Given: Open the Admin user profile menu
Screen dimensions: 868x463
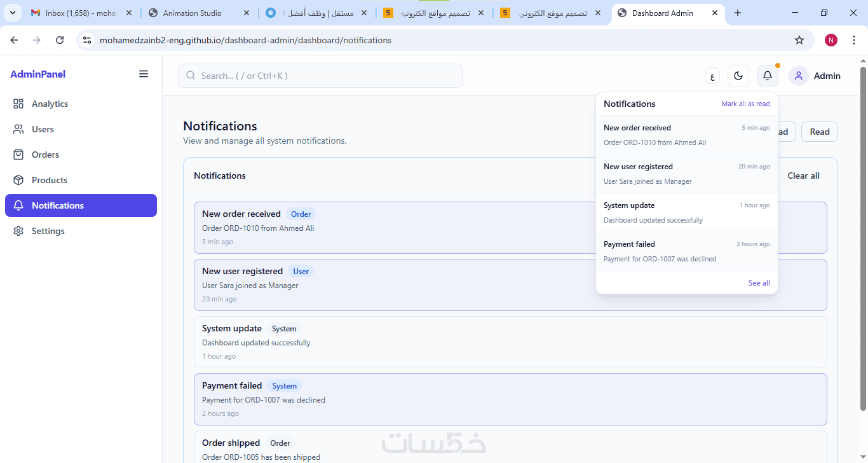Looking at the screenshot, I should [x=815, y=76].
